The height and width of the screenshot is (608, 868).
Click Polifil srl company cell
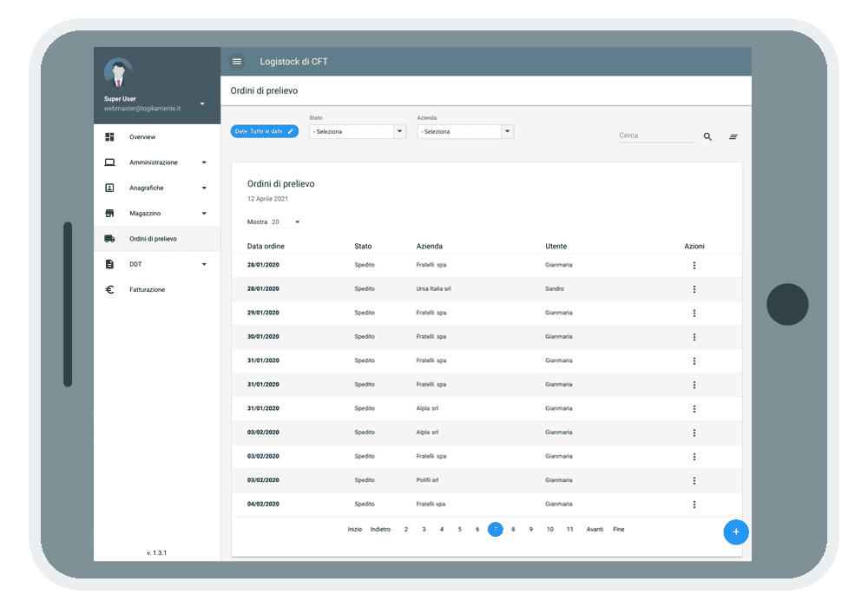point(427,480)
